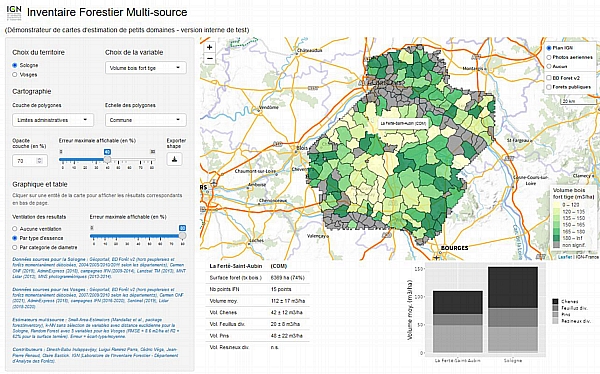Click the Surface foret value 6369 ha

coord(287,278)
